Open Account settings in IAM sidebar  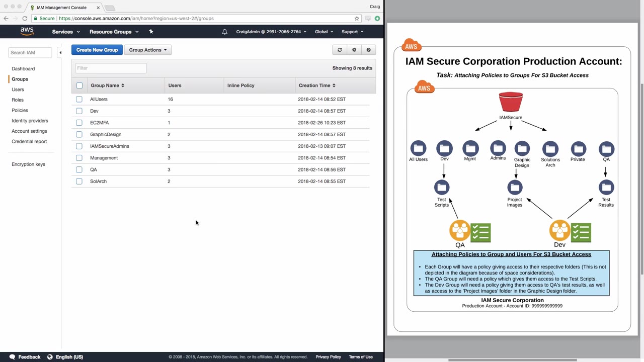(x=29, y=131)
